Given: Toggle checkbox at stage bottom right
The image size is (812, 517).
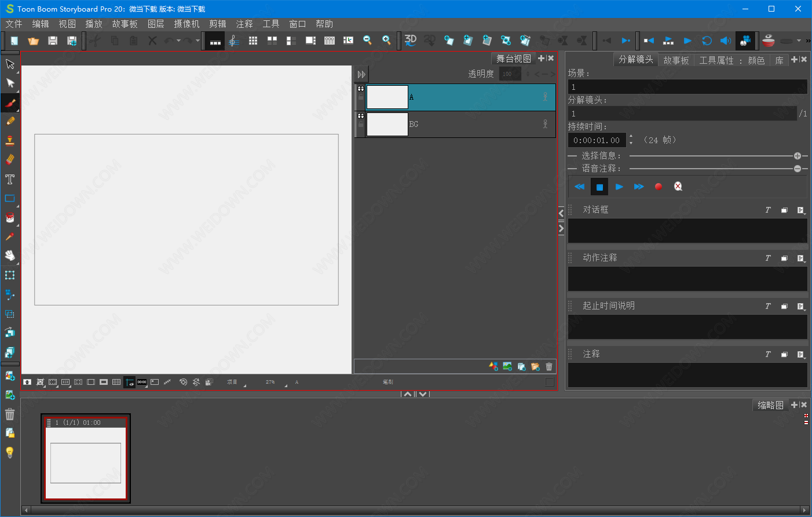Looking at the screenshot, I should tap(550, 382).
